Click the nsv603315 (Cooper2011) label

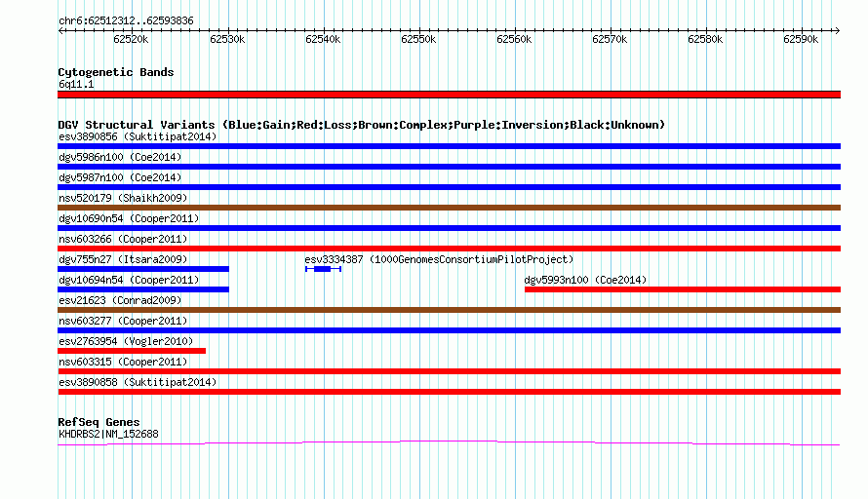point(123,362)
